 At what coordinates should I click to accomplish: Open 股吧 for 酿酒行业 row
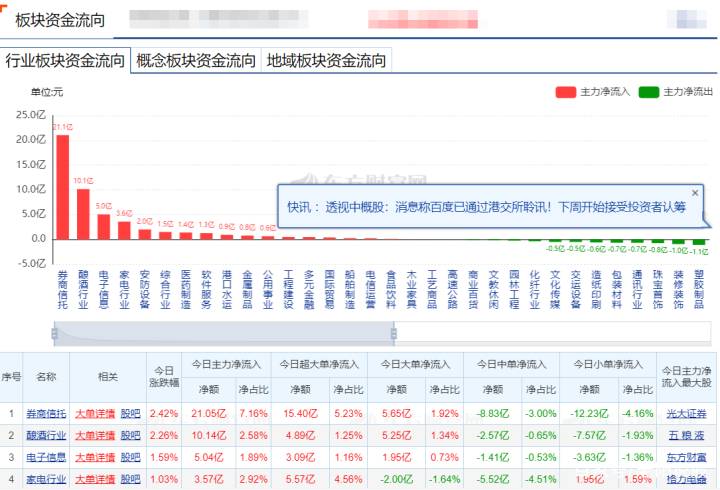coord(130,435)
